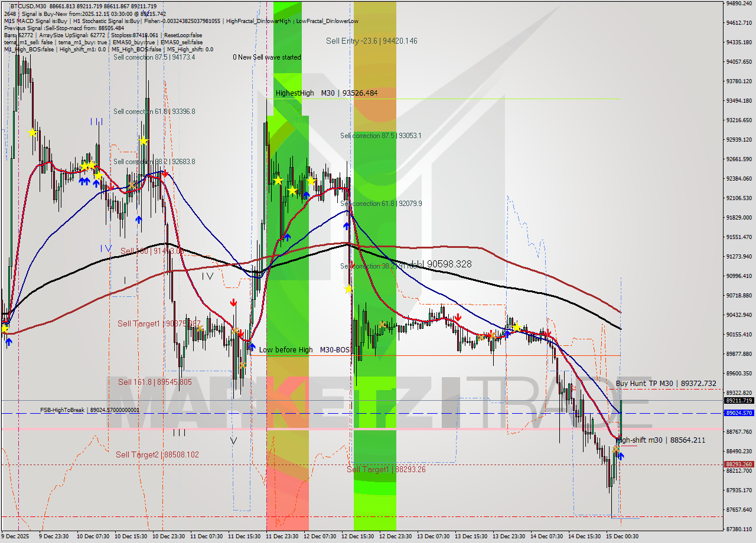Click the blue up arrow at the chart's bottom-left

(x=9, y=341)
